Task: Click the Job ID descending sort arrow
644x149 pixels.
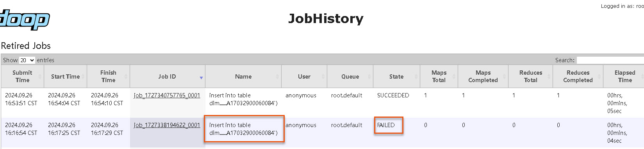Action: coord(201,78)
